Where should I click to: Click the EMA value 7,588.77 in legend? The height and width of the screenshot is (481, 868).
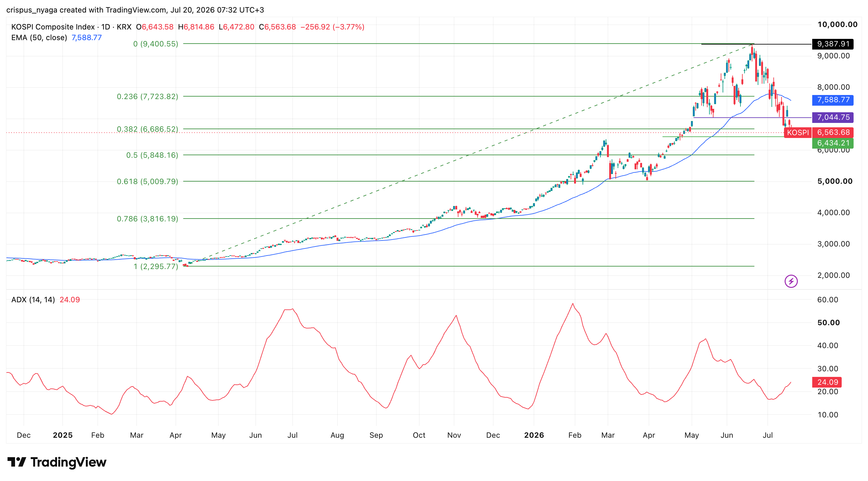[x=86, y=37]
